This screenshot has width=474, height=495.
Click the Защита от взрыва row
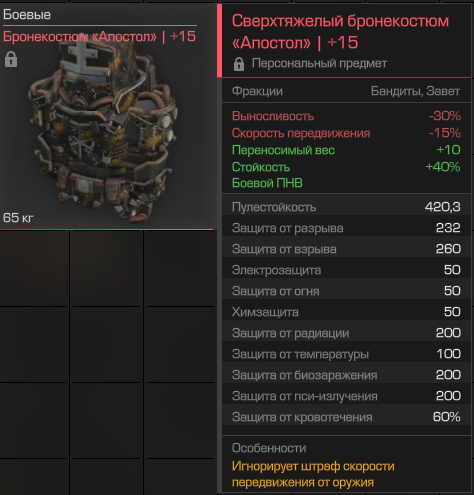coord(346,249)
